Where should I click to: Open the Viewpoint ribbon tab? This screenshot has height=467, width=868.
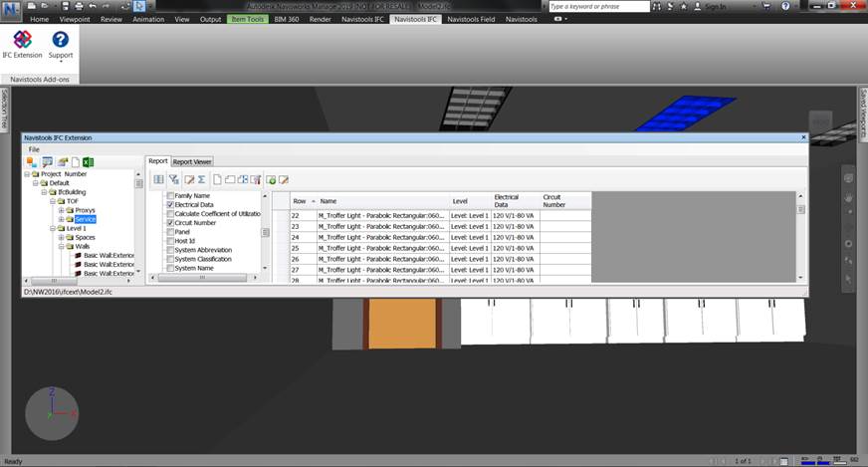75,19
